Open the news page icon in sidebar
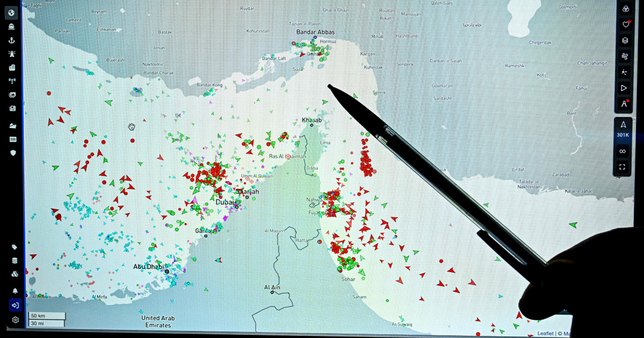 pyautogui.click(x=12, y=108)
